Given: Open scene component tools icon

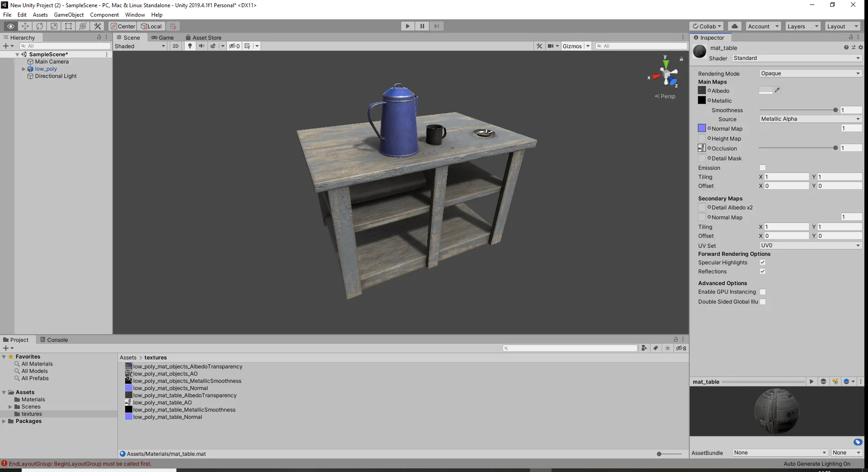Looking at the screenshot, I should click(x=539, y=46).
